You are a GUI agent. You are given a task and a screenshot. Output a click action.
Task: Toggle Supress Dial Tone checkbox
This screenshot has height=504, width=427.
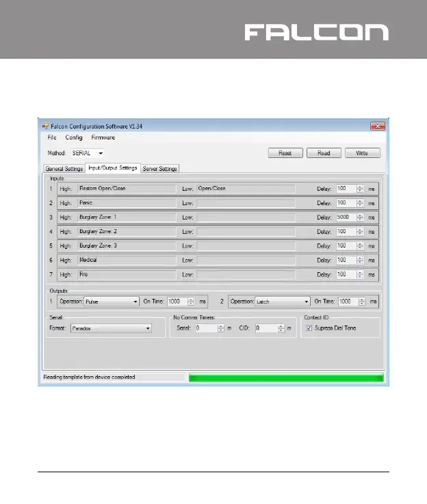tap(309, 328)
